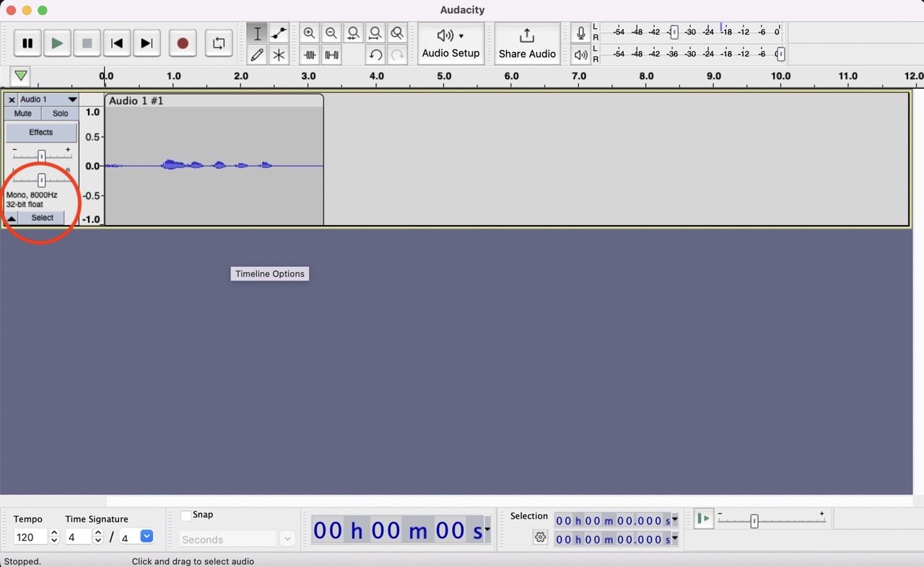Open the time display format dropdown
924x567 pixels.
pyautogui.click(x=487, y=530)
